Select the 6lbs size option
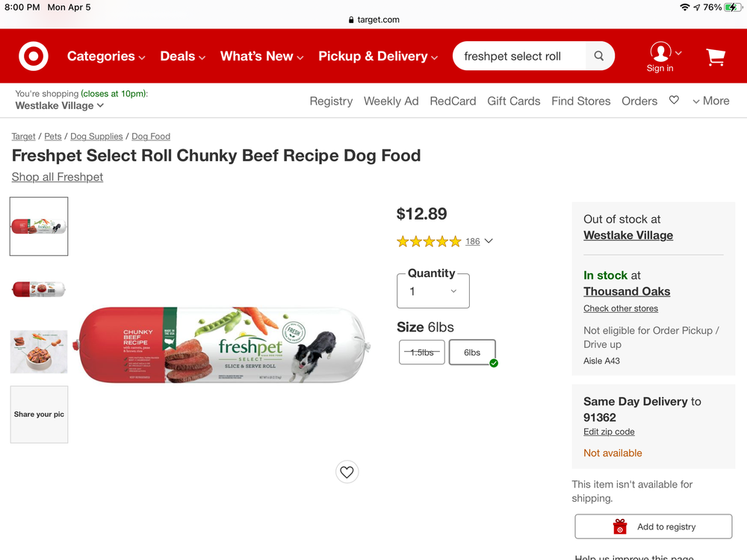This screenshot has height=560, width=747. pyautogui.click(x=472, y=352)
